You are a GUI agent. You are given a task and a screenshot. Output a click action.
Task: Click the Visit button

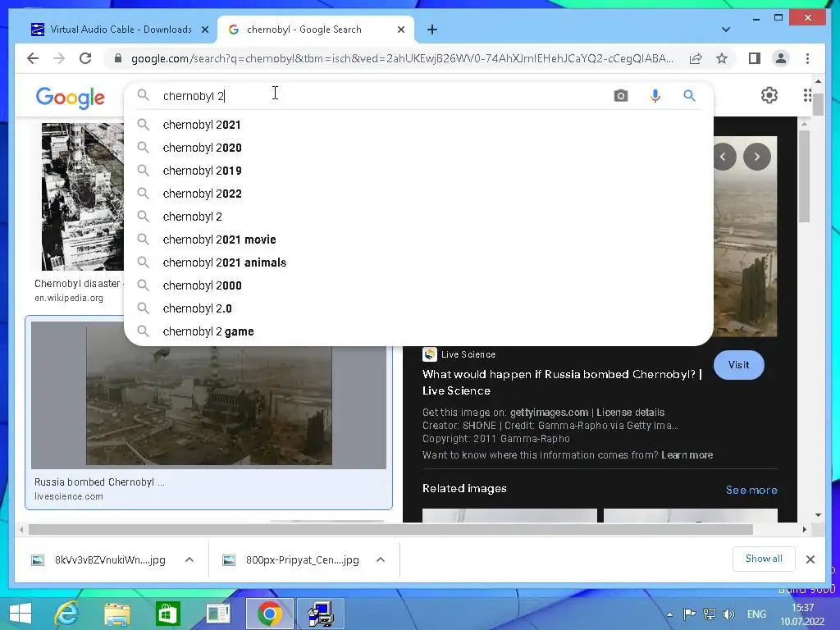coord(739,365)
